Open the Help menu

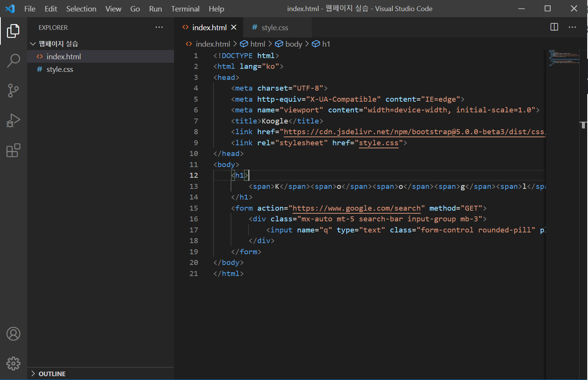(217, 8)
